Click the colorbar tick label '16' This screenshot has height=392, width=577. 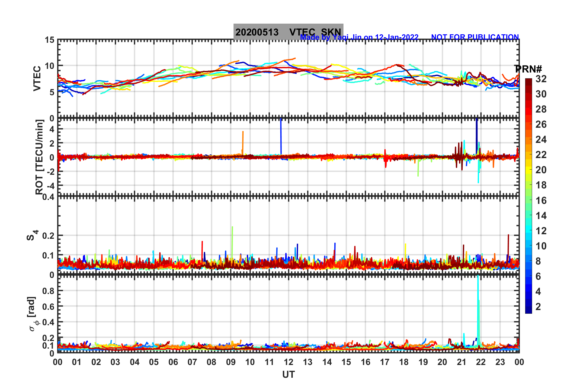click(541, 201)
